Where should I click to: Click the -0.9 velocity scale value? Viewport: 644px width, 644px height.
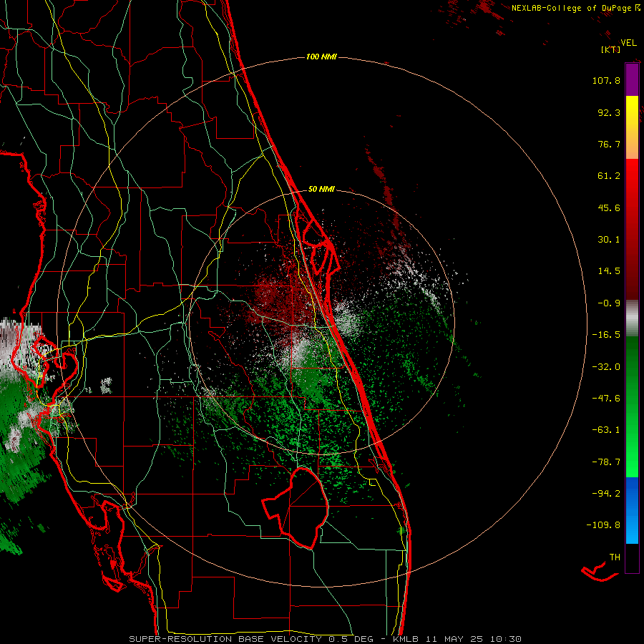click(x=609, y=303)
